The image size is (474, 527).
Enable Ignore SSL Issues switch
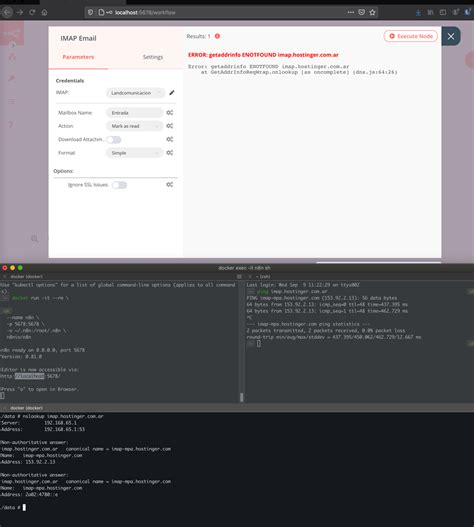coord(119,185)
